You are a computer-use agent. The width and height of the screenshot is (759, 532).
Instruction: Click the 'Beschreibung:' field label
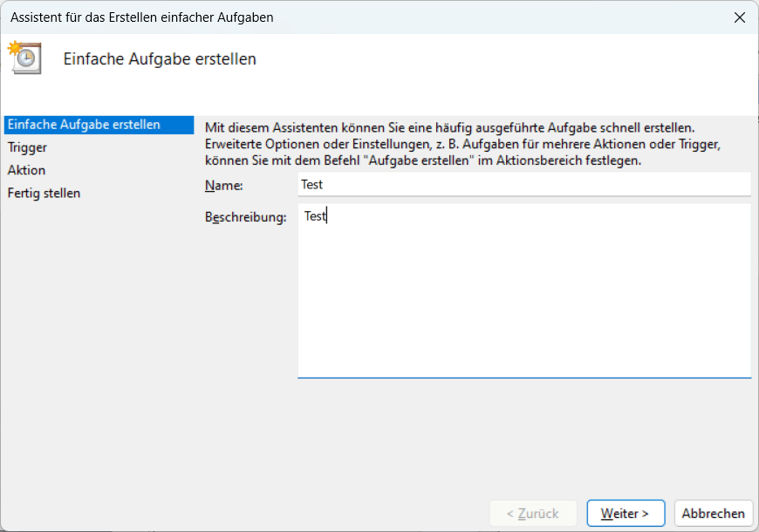pos(245,217)
